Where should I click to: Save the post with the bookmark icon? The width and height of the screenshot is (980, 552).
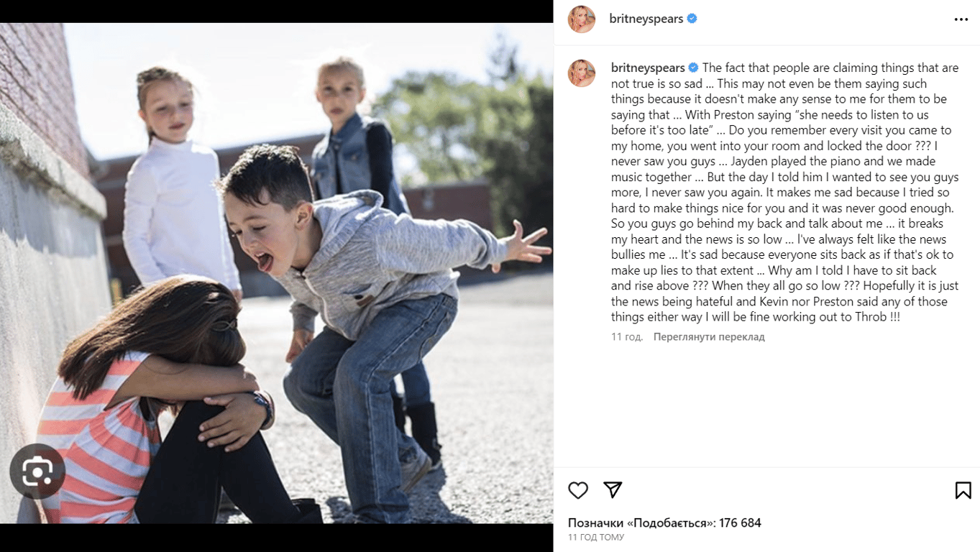(x=963, y=490)
